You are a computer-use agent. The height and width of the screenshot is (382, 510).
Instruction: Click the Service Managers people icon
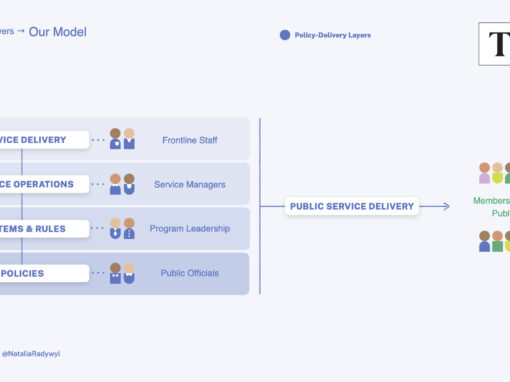click(122, 184)
